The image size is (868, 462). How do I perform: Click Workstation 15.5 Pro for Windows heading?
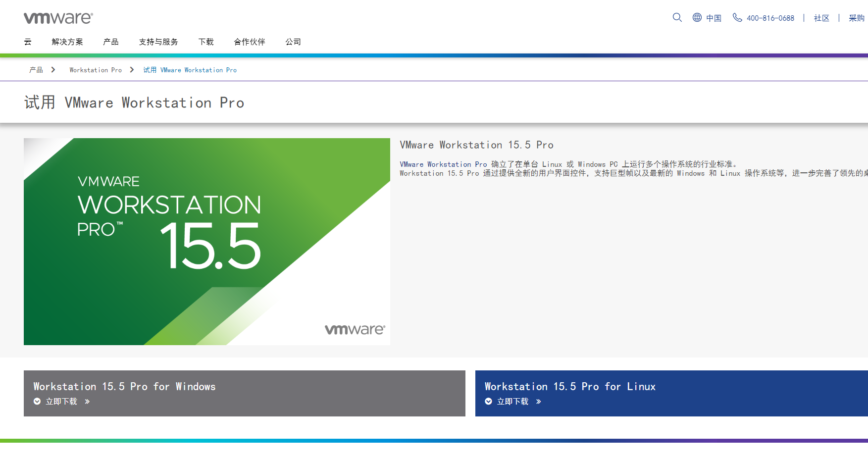tap(124, 387)
